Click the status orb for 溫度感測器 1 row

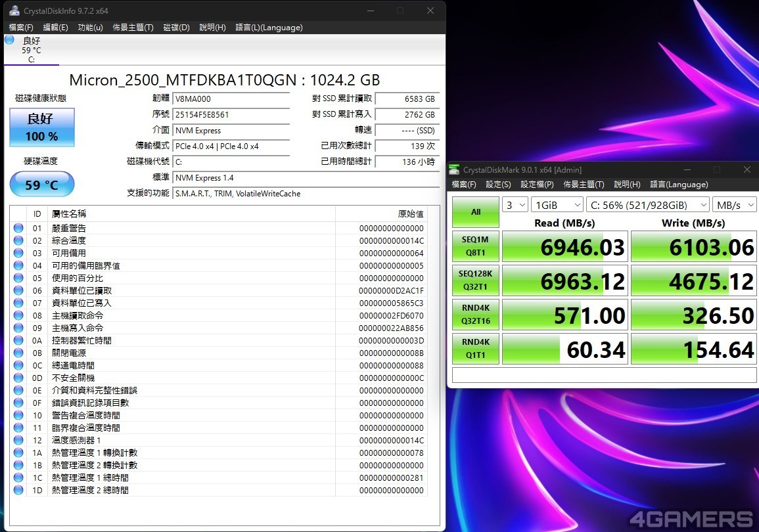tap(18, 441)
